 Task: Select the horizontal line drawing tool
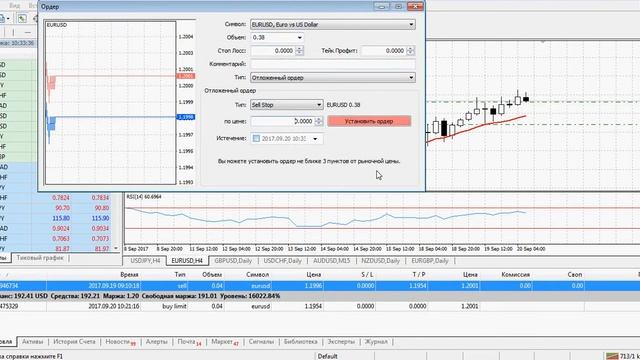(27, 32)
